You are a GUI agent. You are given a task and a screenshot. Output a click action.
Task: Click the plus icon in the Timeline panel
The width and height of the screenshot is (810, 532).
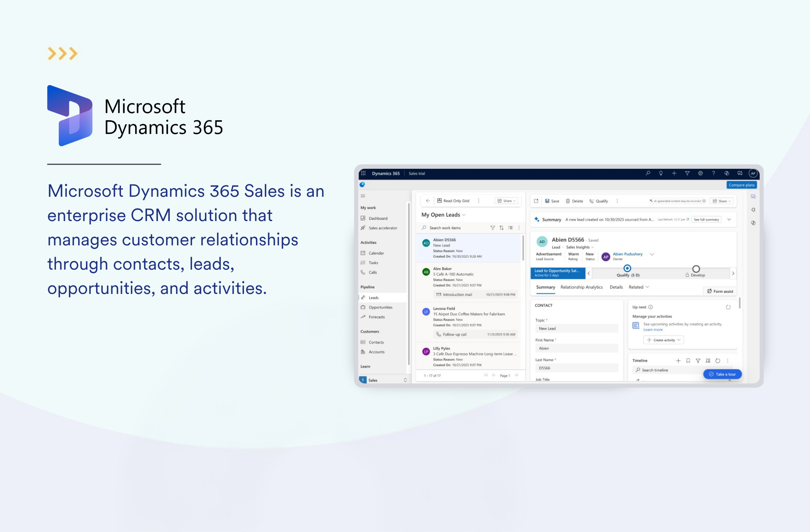pos(679,360)
